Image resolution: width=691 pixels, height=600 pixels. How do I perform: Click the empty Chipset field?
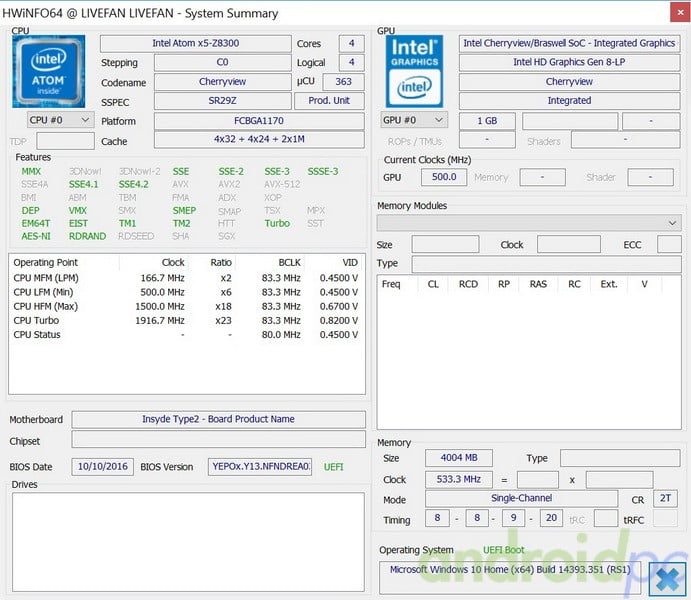(x=219, y=439)
